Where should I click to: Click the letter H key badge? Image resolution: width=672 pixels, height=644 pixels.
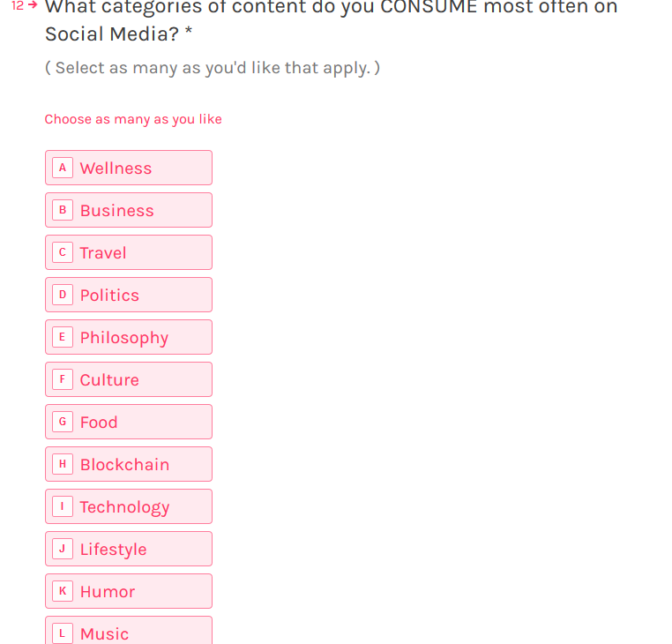(63, 464)
